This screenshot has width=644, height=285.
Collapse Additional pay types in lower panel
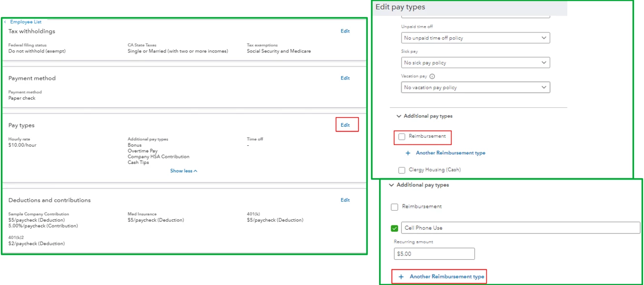392,185
